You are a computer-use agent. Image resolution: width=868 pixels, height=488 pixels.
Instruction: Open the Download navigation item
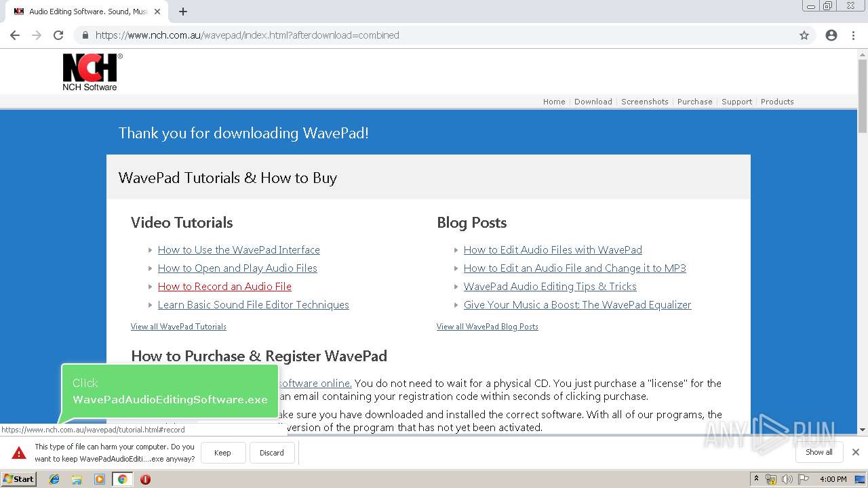(x=593, y=102)
